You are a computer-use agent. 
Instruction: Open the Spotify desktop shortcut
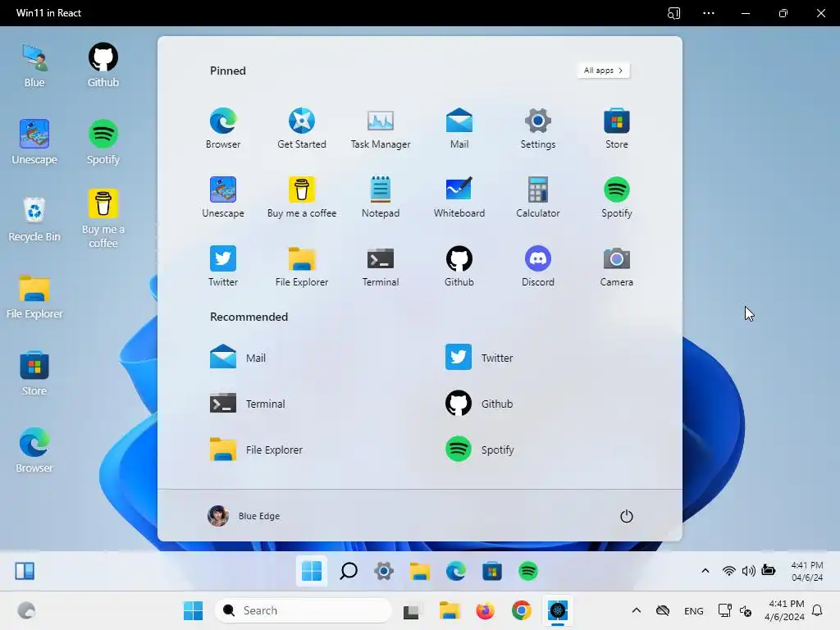103,143
